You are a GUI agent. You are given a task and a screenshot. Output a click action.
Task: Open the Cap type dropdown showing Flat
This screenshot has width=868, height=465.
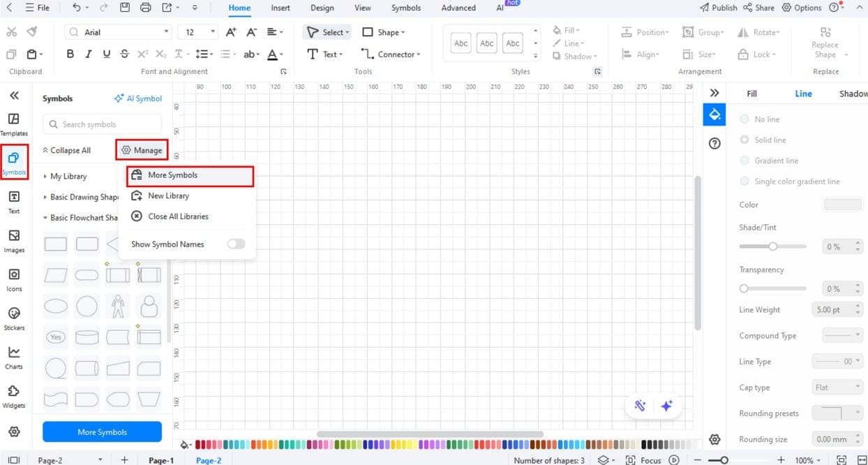pyautogui.click(x=837, y=387)
